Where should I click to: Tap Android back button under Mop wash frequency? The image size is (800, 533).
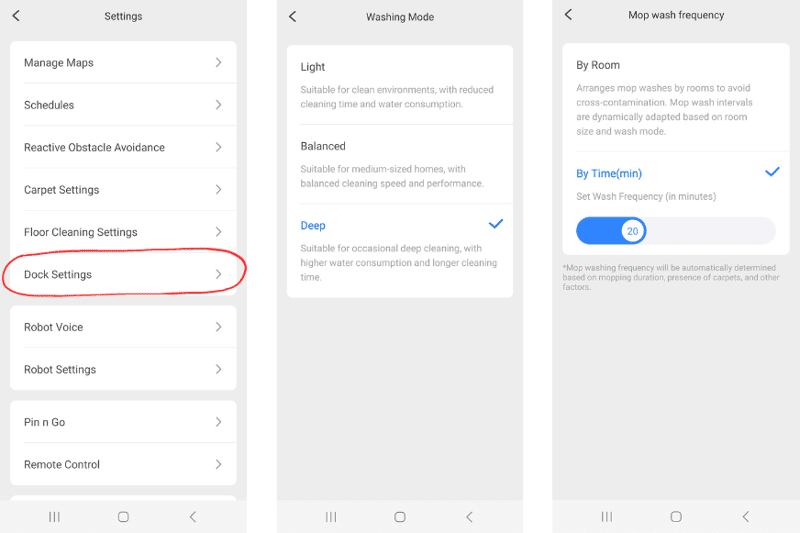(745, 517)
